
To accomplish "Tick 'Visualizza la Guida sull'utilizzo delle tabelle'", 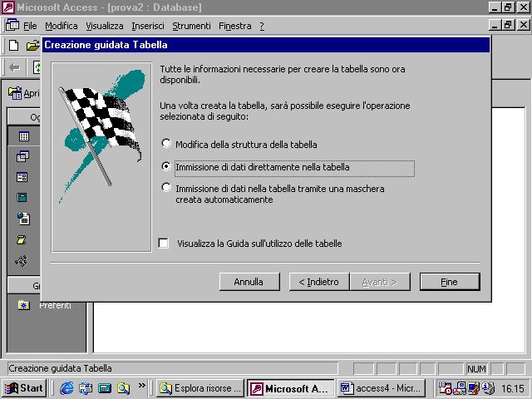I will (250, 244).
